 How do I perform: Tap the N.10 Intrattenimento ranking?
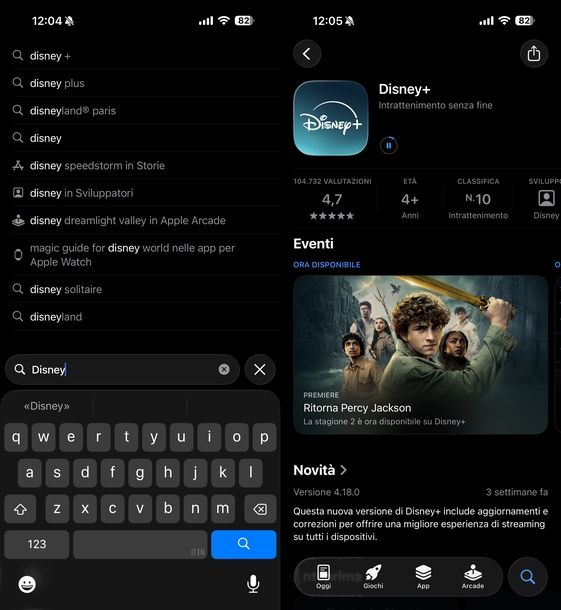coord(478,199)
